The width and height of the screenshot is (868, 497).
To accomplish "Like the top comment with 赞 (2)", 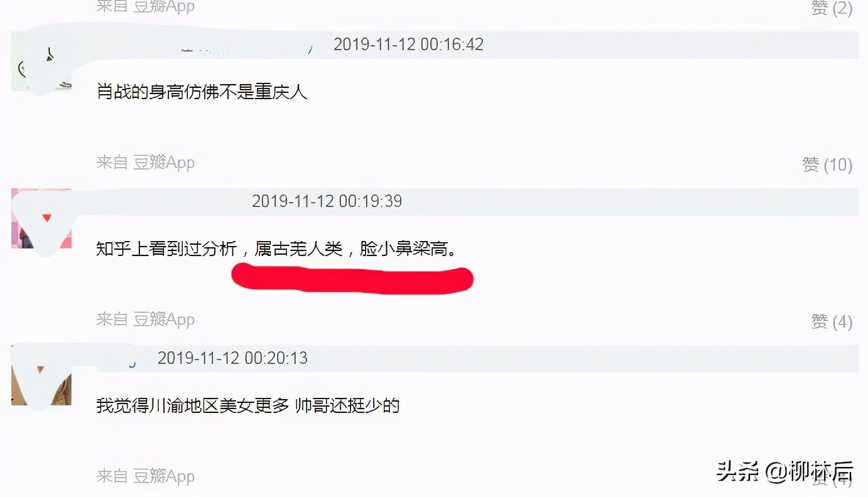I will (x=832, y=8).
